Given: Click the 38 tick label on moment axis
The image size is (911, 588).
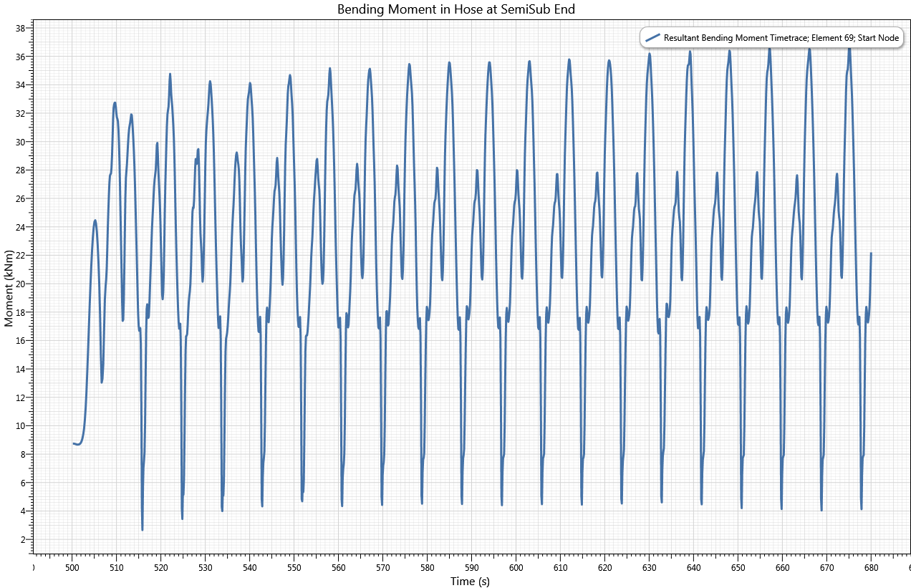Looking at the screenshot, I should 21,28.
